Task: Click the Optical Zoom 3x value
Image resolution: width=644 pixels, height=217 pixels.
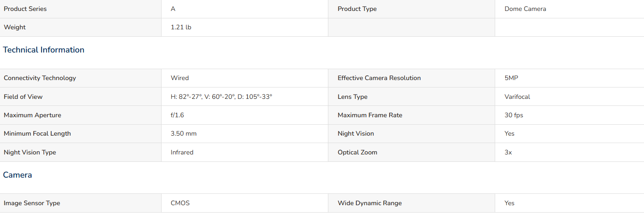Action: coord(508,152)
